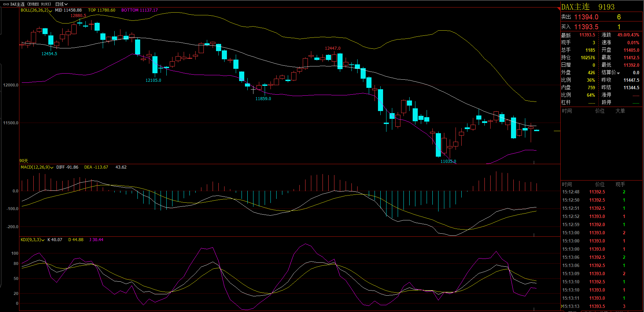Select the D 44.88 KDJ value
This screenshot has width=644, height=312.
(x=76, y=240)
